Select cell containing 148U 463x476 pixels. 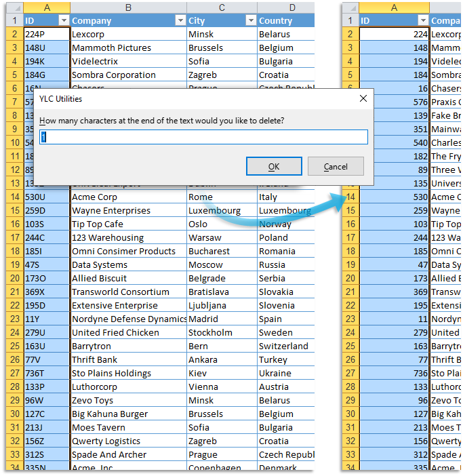point(47,47)
